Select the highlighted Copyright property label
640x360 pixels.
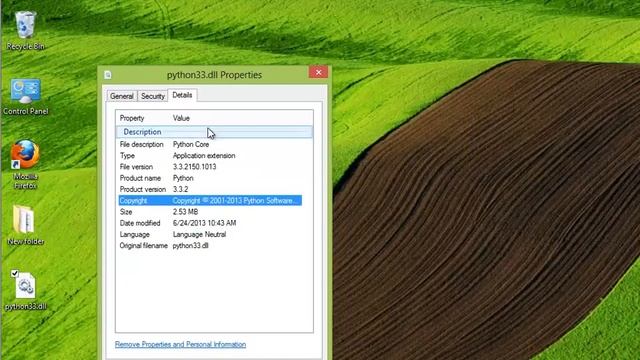[133, 201]
